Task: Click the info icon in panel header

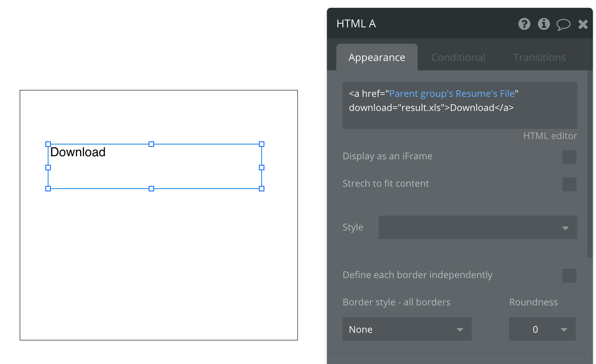Action: pos(544,24)
